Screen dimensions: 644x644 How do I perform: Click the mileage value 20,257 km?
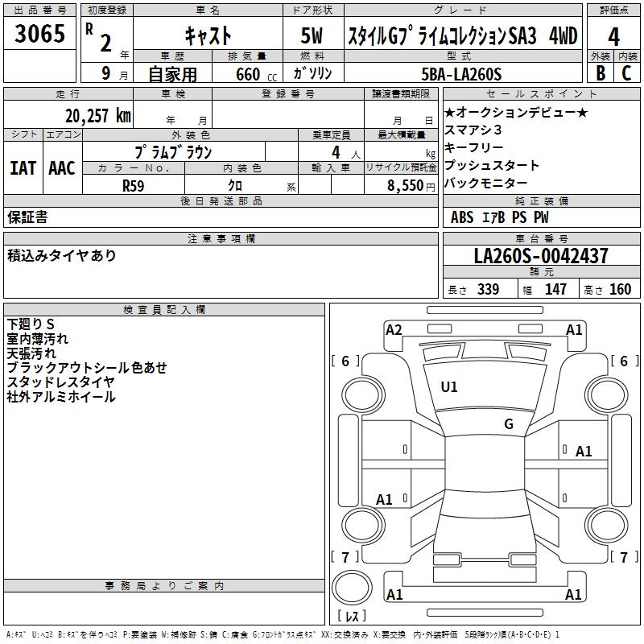click(98, 116)
